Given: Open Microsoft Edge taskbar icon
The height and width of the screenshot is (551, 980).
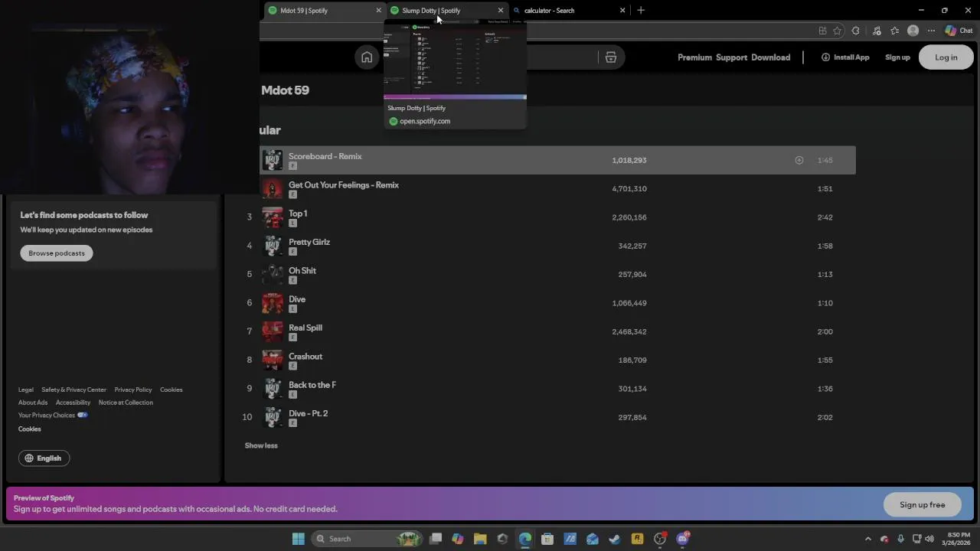Looking at the screenshot, I should tap(525, 539).
